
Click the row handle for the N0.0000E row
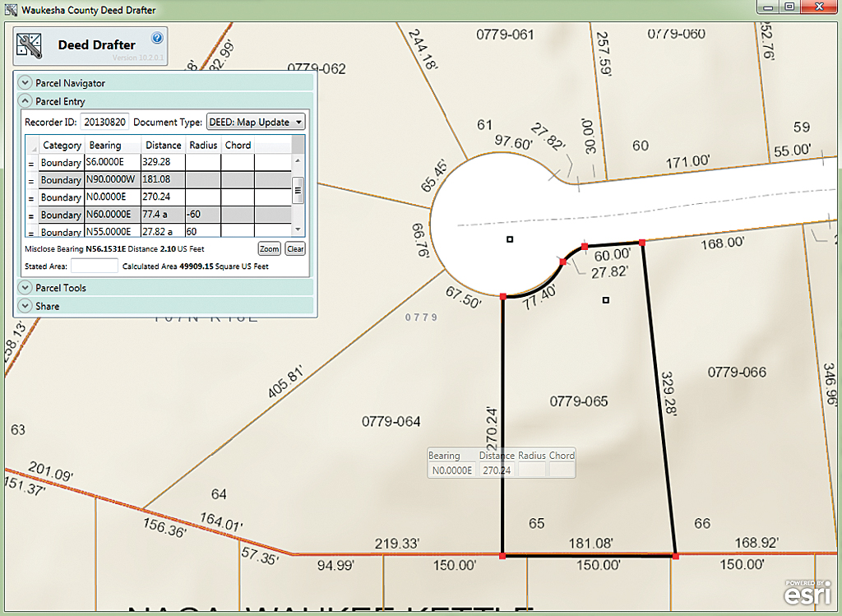tap(31, 197)
